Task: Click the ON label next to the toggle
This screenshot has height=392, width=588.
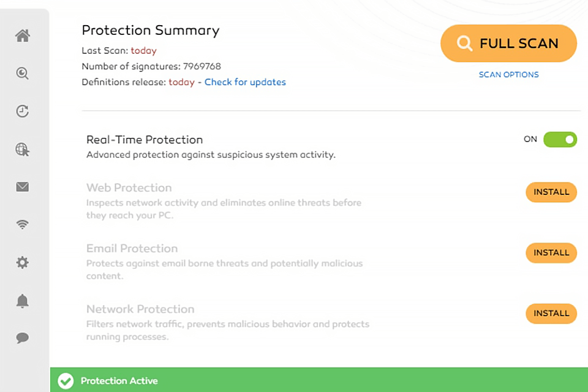Action: (x=530, y=139)
